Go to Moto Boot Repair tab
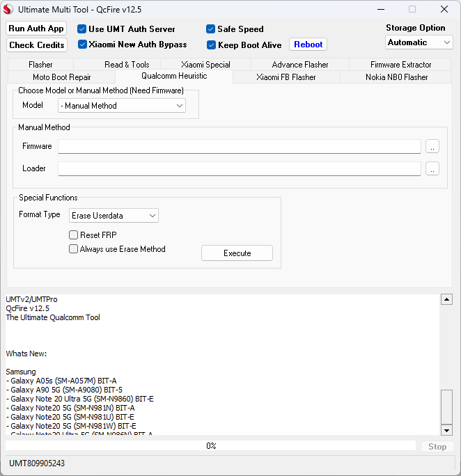The image size is (461, 476). [x=62, y=77]
